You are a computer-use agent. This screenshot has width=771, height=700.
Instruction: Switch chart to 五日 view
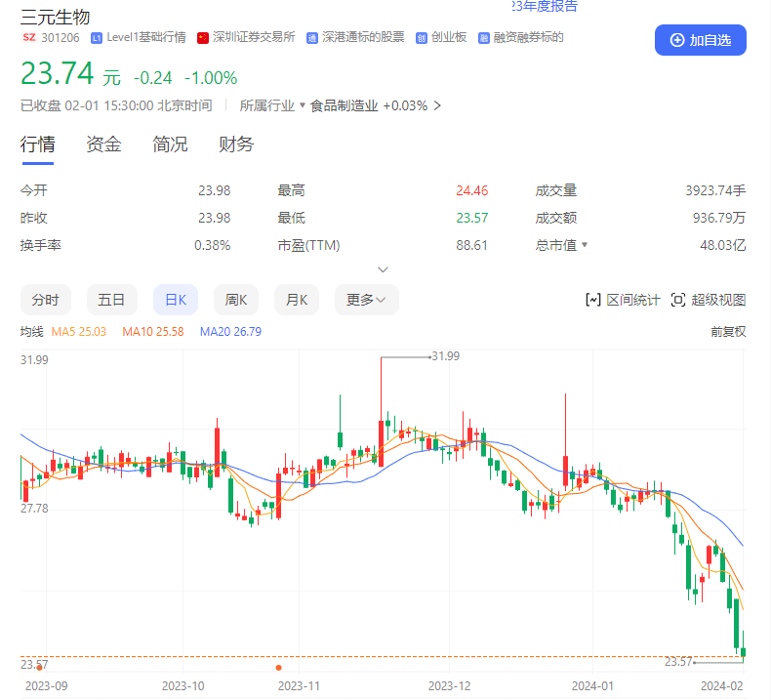(x=111, y=300)
